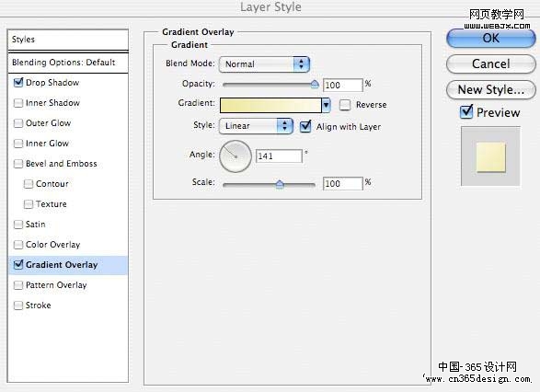Open the Blend Mode dropdown
Viewport: 540px width, 392px height.
click(264, 64)
